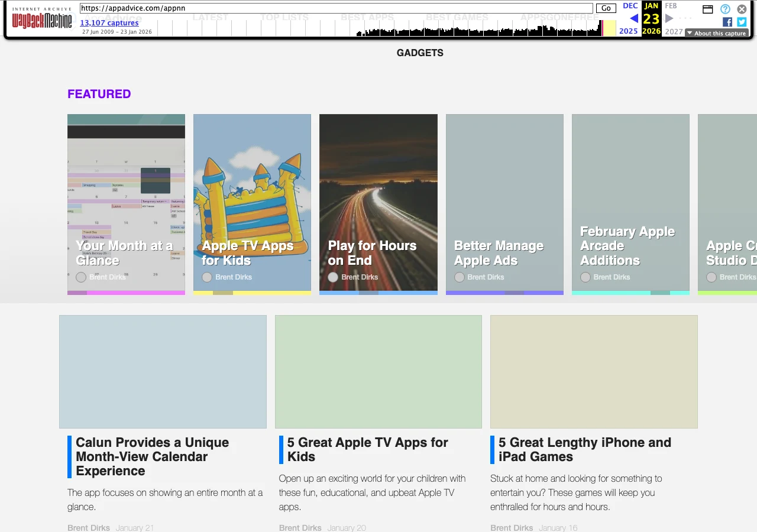Click author avatar on Play for Hours card
The width and height of the screenshot is (757, 532).
tap(333, 277)
